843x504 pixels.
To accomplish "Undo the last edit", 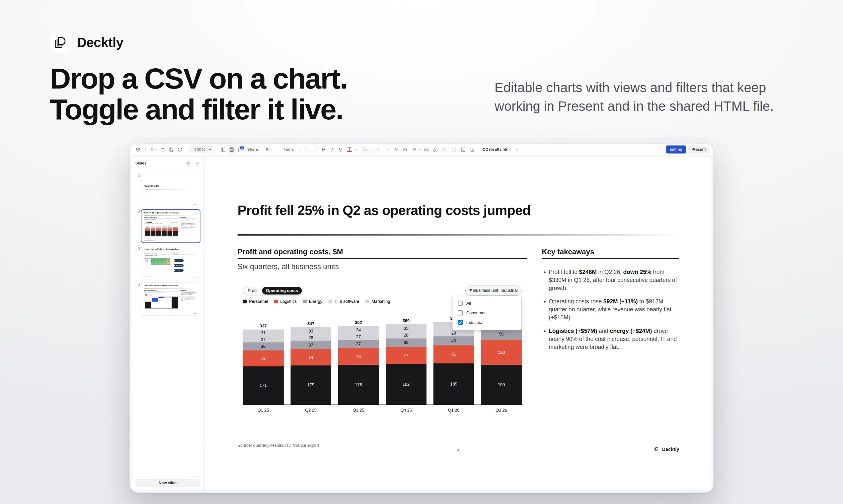I will [x=307, y=150].
